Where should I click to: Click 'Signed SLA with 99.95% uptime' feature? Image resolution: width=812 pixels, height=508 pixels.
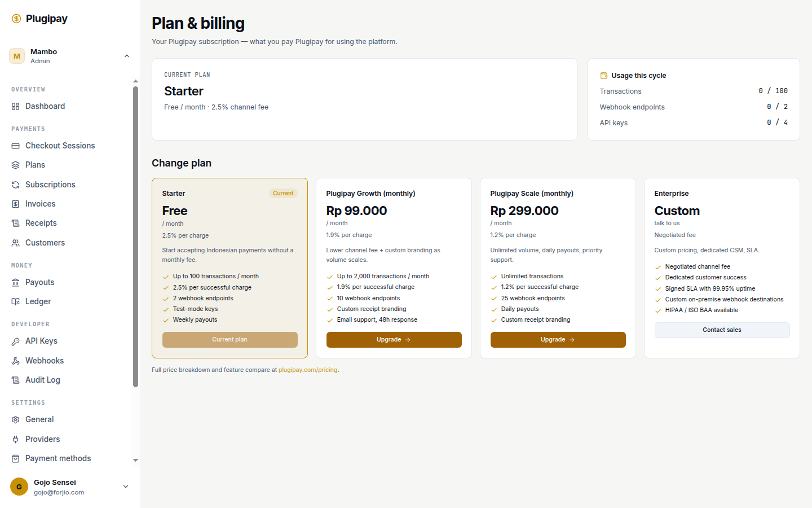pyautogui.click(x=710, y=288)
